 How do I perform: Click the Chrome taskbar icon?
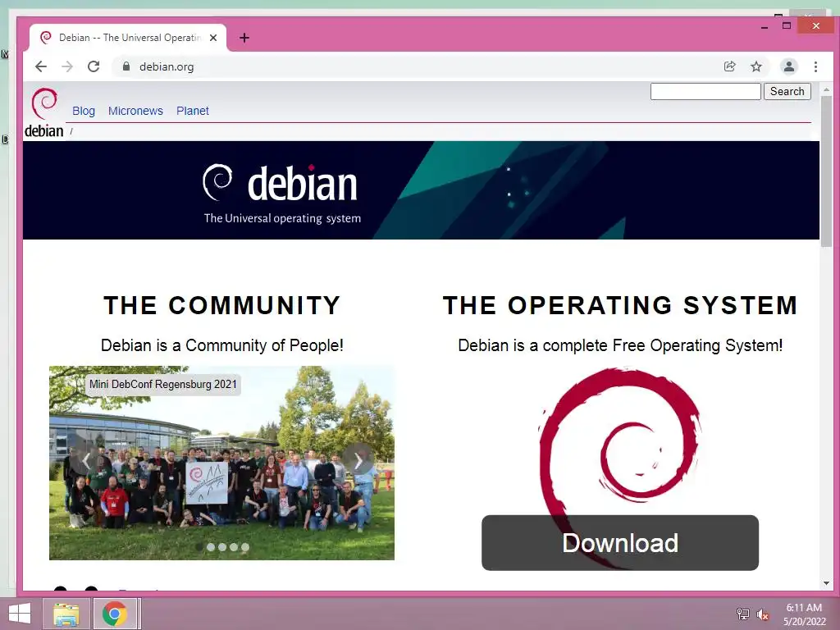tap(115, 614)
